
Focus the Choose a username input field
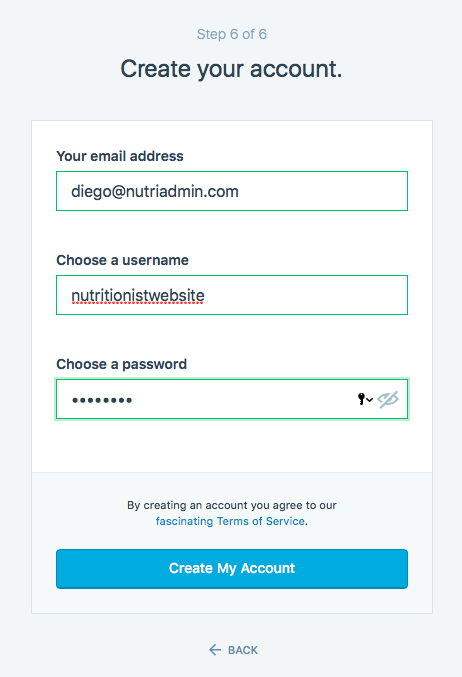point(232,295)
